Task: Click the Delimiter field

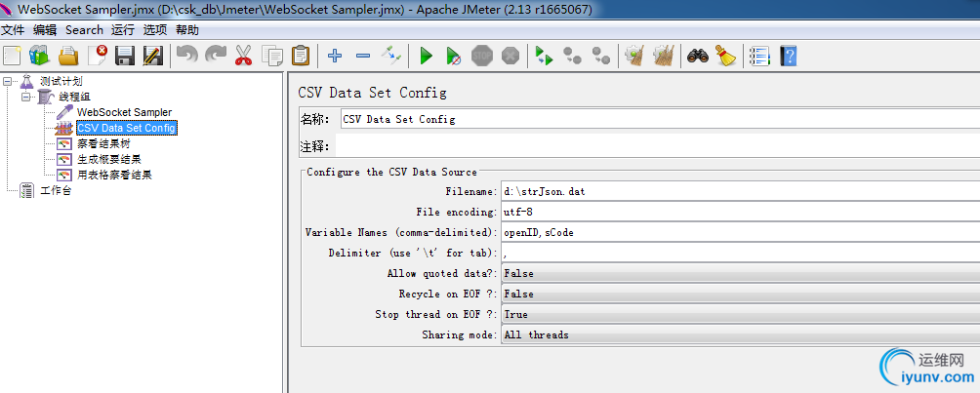Action: point(740,253)
